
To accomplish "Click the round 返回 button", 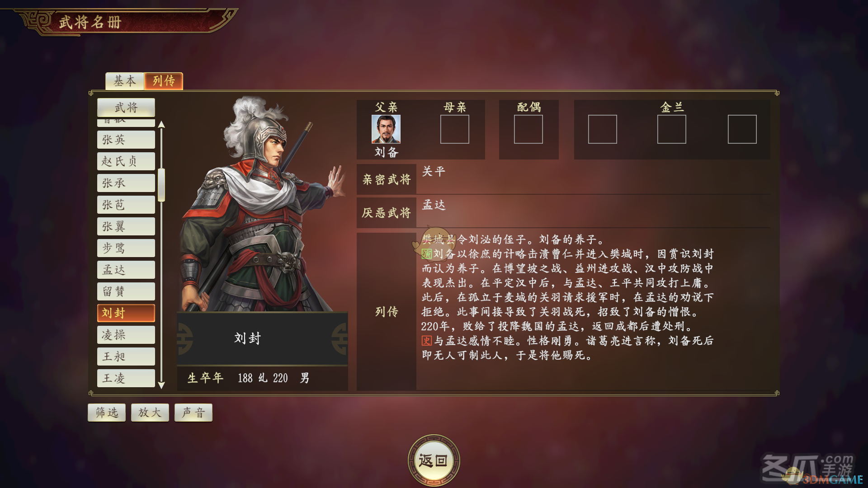I will tap(434, 460).
